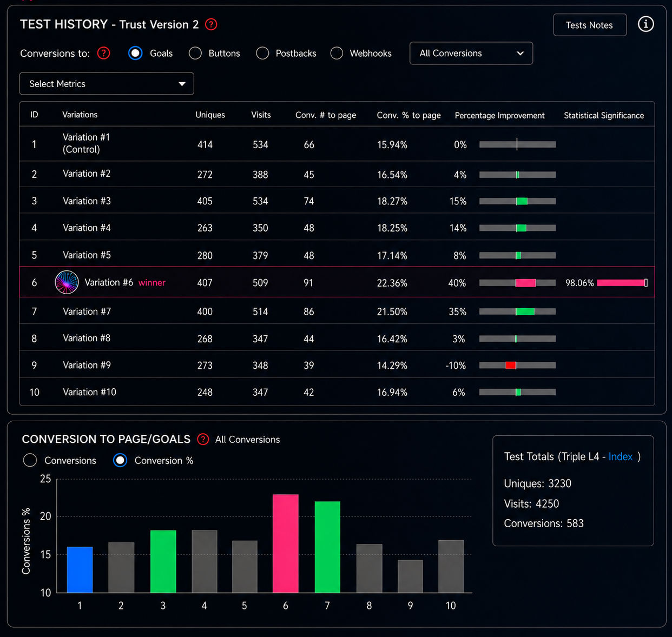The width and height of the screenshot is (672, 637).
Task: Click the Conv. # to page header
Action: pyautogui.click(x=326, y=115)
